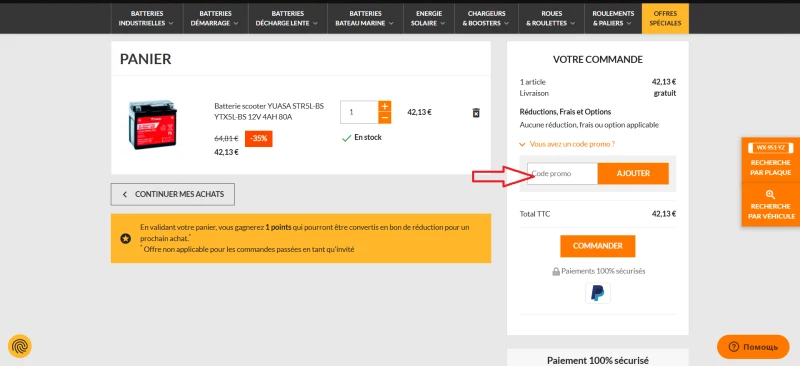Increase quantity with the plus button
800x366 pixels.
click(x=385, y=106)
